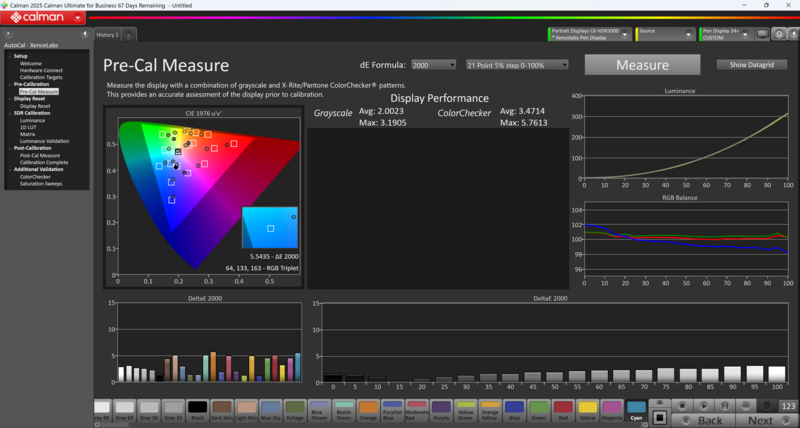Expand the right-side panel arrow at top-right
The image size is (800, 428).
tap(794, 34)
